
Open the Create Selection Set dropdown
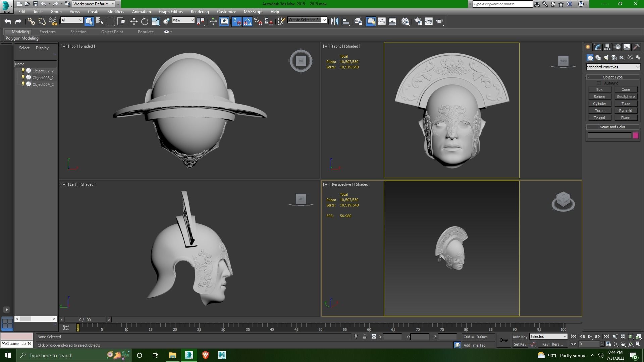tap(307, 20)
